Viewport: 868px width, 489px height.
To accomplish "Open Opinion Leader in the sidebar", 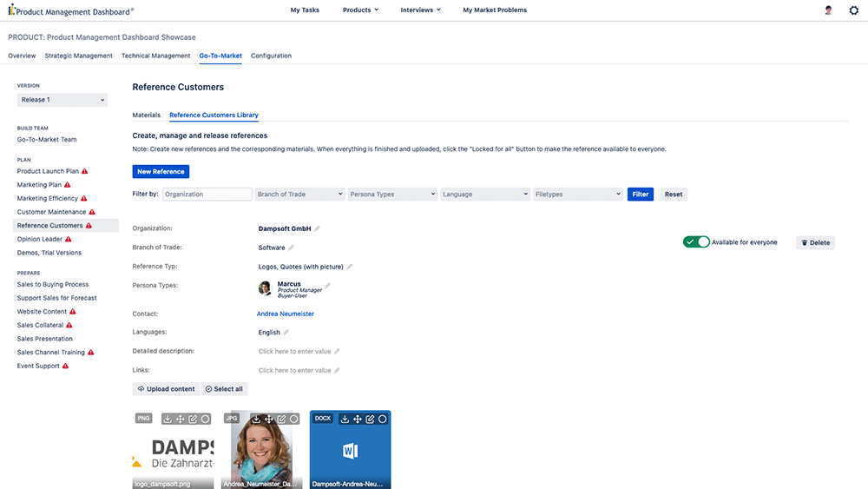I will pyautogui.click(x=40, y=239).
